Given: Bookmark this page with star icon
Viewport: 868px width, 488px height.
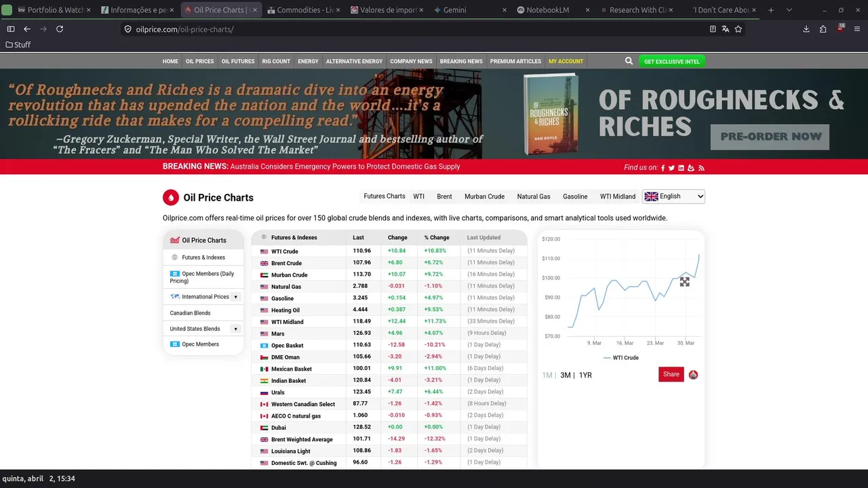Looking at the screenshot, I should click(x=738, y=29).
